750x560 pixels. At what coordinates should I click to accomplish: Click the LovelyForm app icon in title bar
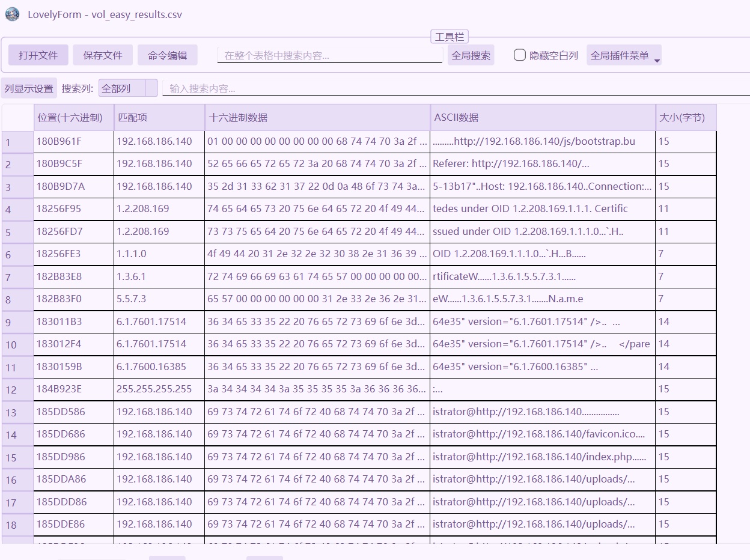(12, 14)
